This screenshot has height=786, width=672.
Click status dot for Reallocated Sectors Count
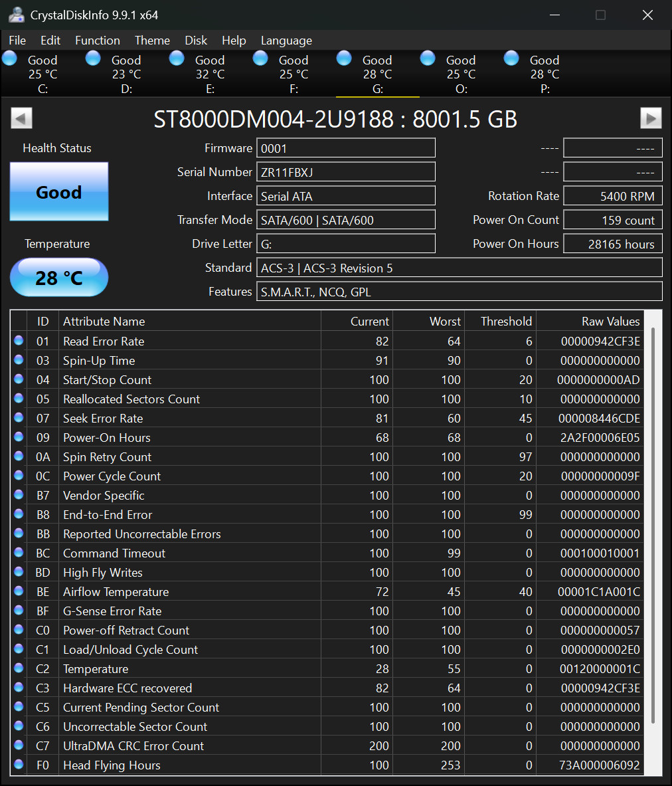click(19, 398)
